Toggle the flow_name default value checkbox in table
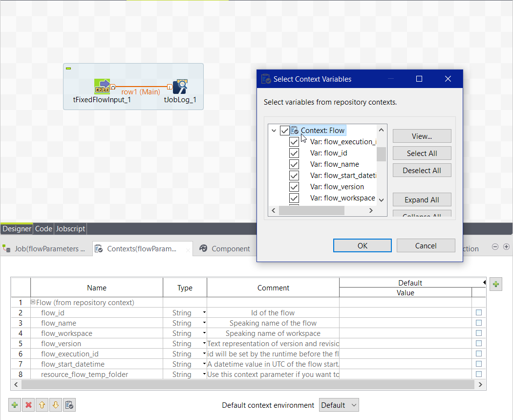Image resolution: width=513 pixels, height=420 pixels. tap(479, 323)
